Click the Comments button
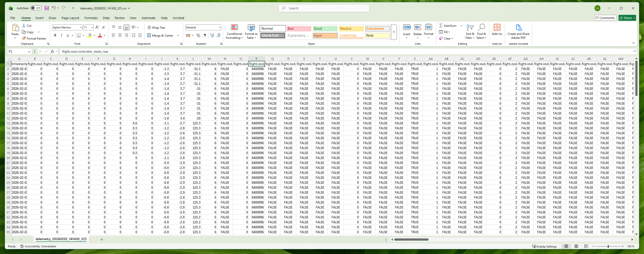The height and width of the screenshot is (254, 644). (605, 18)
